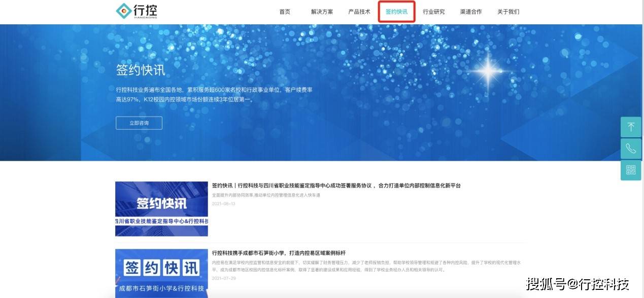Screen dimensions: 644x298
Task: Click the 签约快讯 banner heading
Action: click(141, 70)
